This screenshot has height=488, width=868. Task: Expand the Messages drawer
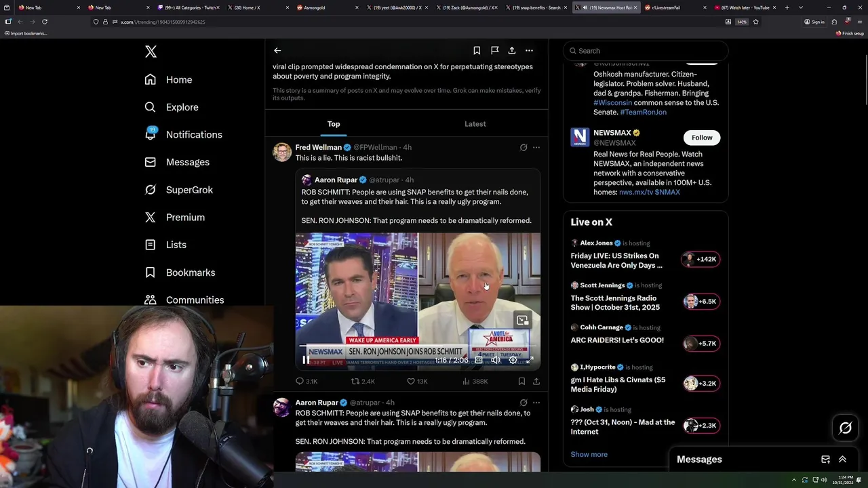click(x=843, y=460)
